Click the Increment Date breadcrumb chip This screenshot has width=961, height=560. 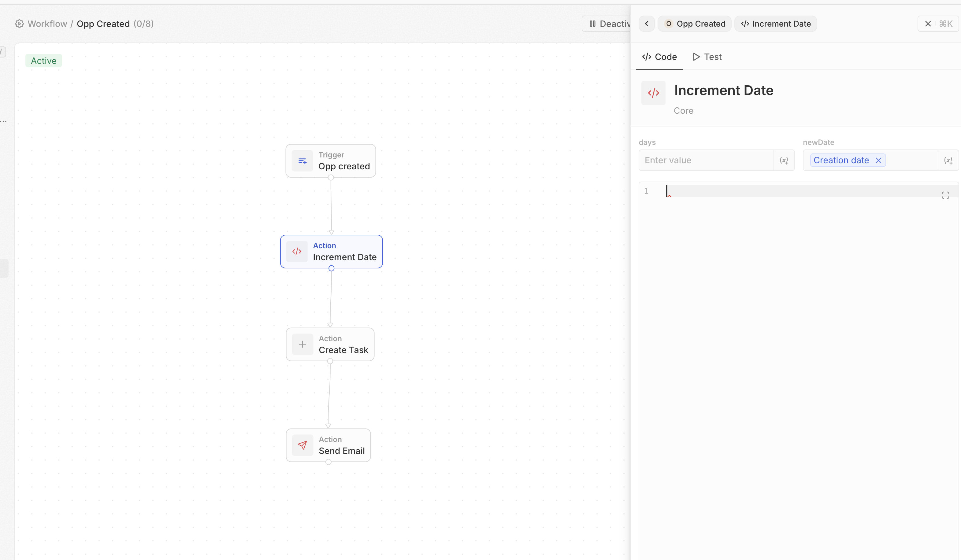pos(776,24)
